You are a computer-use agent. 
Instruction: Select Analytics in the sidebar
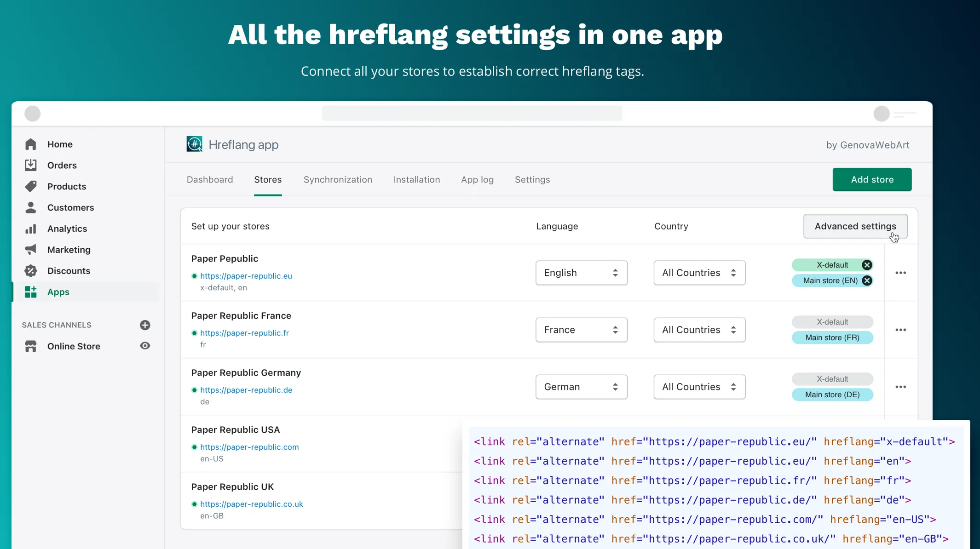(67, 229)
